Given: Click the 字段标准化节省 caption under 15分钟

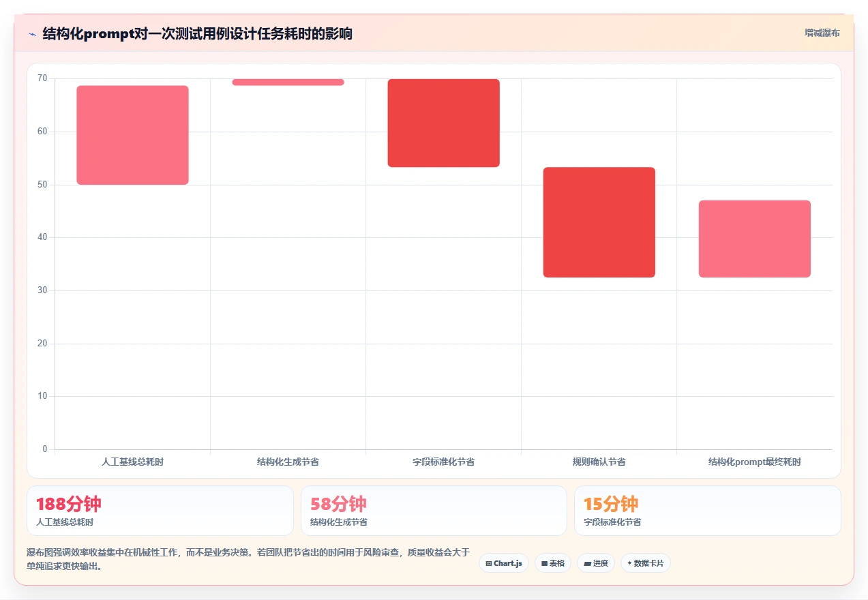Looking at the screenshot, I should click(x=612, y=522).
